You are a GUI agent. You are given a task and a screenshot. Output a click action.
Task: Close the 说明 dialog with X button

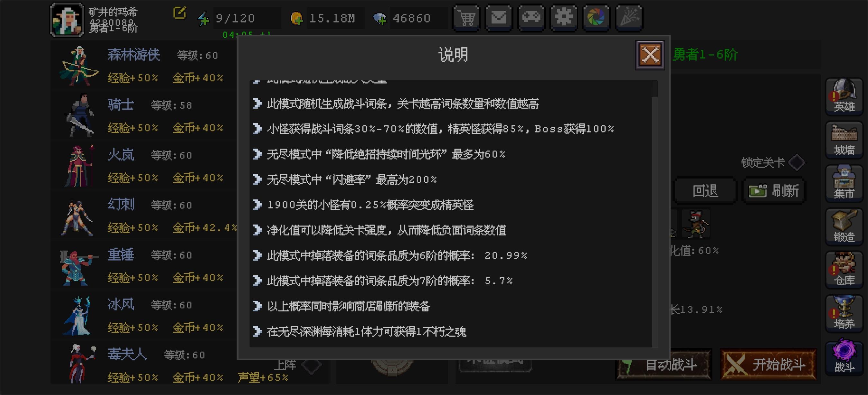[x=650, y=55]
